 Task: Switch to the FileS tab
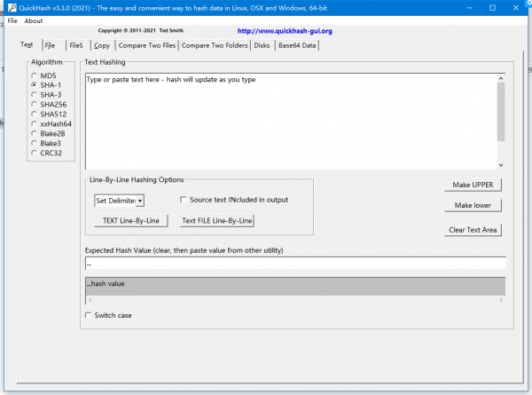coord(76,45)
